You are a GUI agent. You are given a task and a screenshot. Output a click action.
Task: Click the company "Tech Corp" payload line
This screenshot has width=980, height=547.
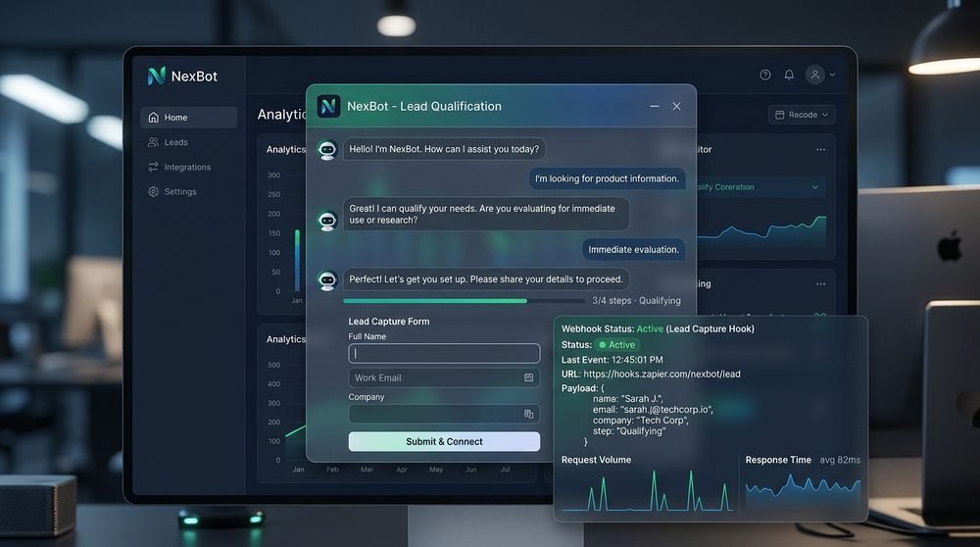pos(641,421)
